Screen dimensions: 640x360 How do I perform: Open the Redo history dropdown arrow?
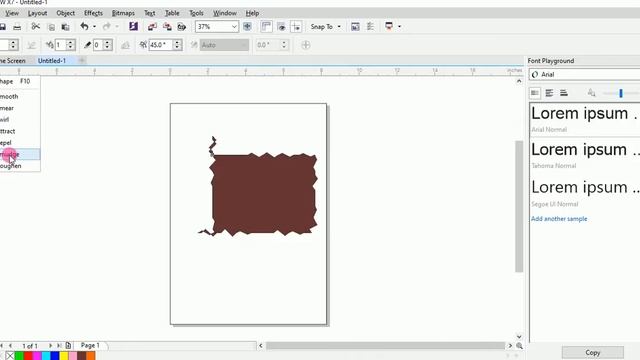(x=117, y=27)
